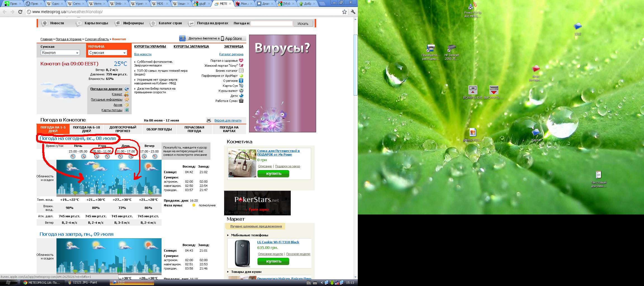The width and height of the screenshot is (644, 286).
Task: Open Chrome wrench settings menu
Action: (x=353, y=12)
